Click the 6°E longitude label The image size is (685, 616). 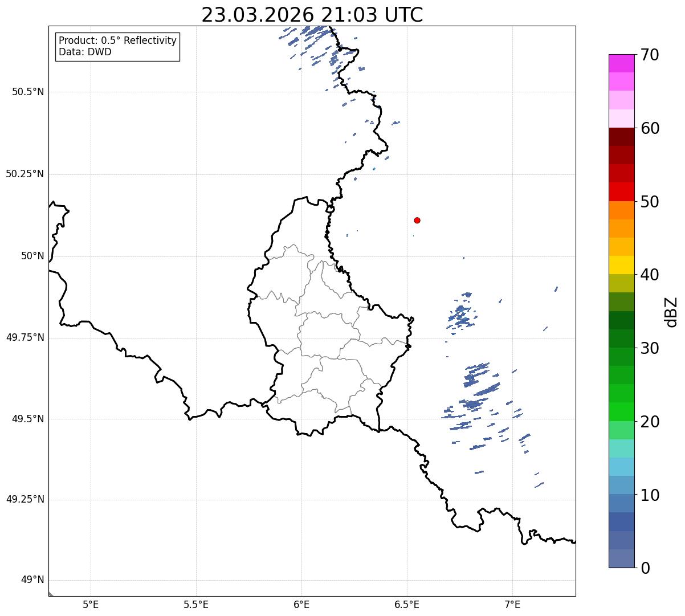[301, 604]
